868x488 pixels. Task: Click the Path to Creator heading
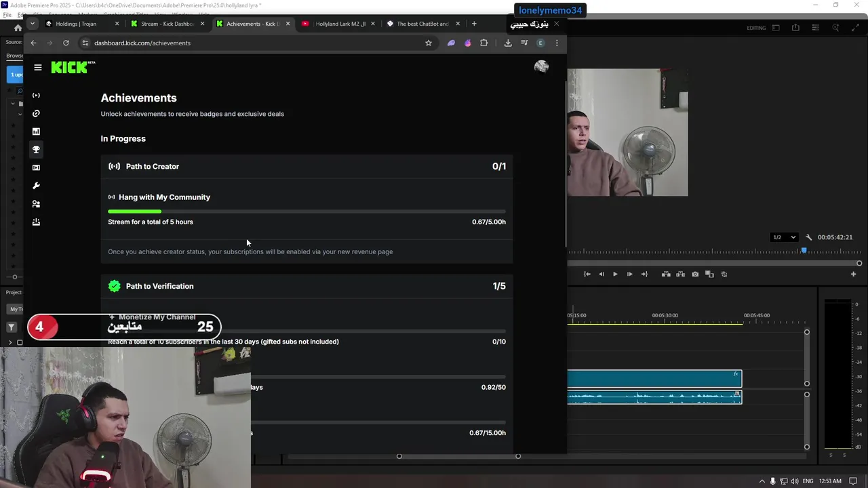(x=153, y=166)
